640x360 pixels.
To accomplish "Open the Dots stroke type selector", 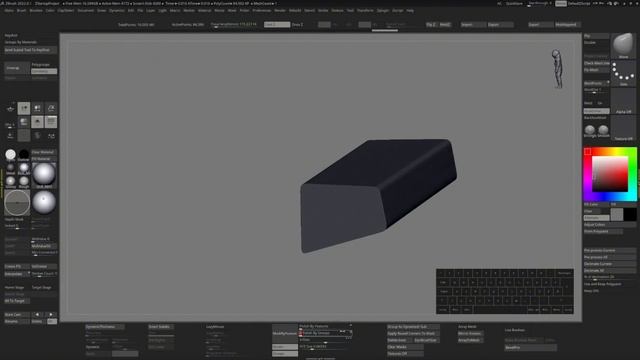I will point(623,73).
